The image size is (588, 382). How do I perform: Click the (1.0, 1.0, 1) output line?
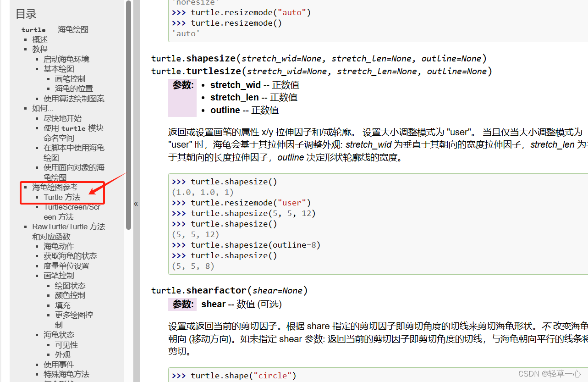(203, 192)
